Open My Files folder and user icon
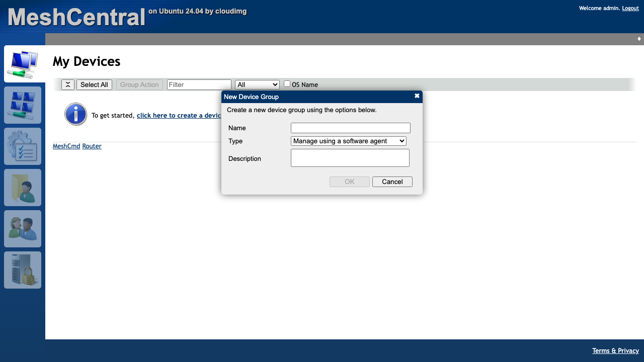Image resolution: width=644 pixels, height=362 pixels. coord(23,188)
